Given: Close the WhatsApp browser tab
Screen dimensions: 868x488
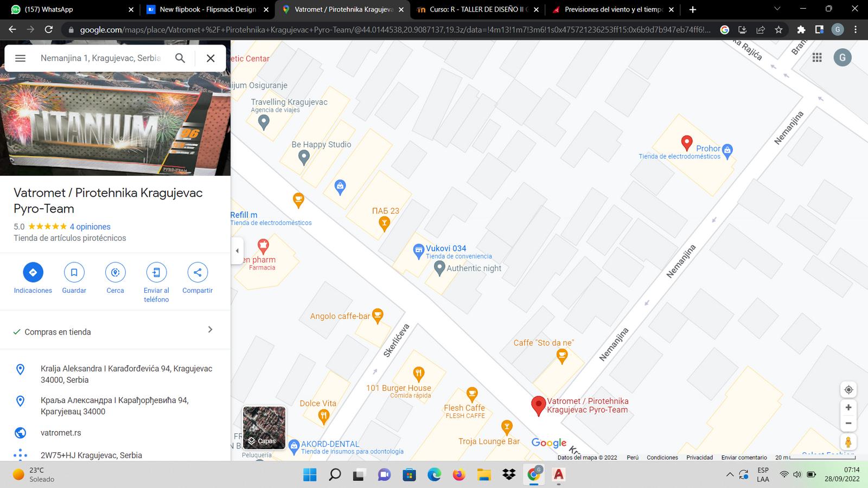Looking at the screenshot, I should tap(131, 9).
